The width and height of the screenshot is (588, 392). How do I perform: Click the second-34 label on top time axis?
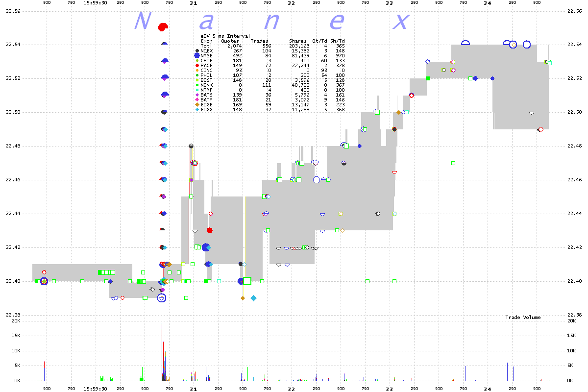click(487, 3)
